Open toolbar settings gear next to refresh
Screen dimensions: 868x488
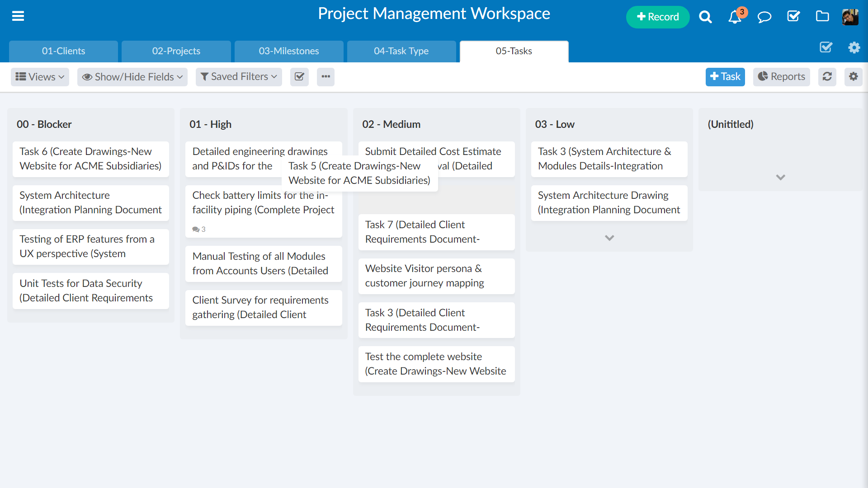click(x=854, y=77)
